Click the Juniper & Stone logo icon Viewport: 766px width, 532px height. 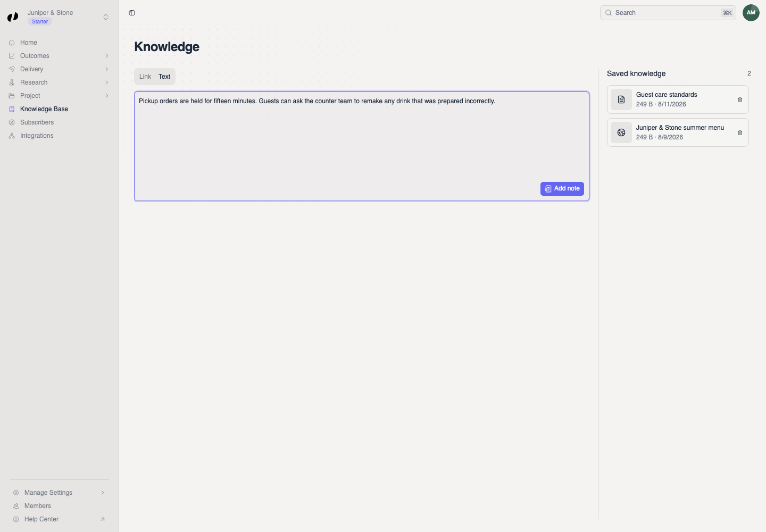[13, 17]
